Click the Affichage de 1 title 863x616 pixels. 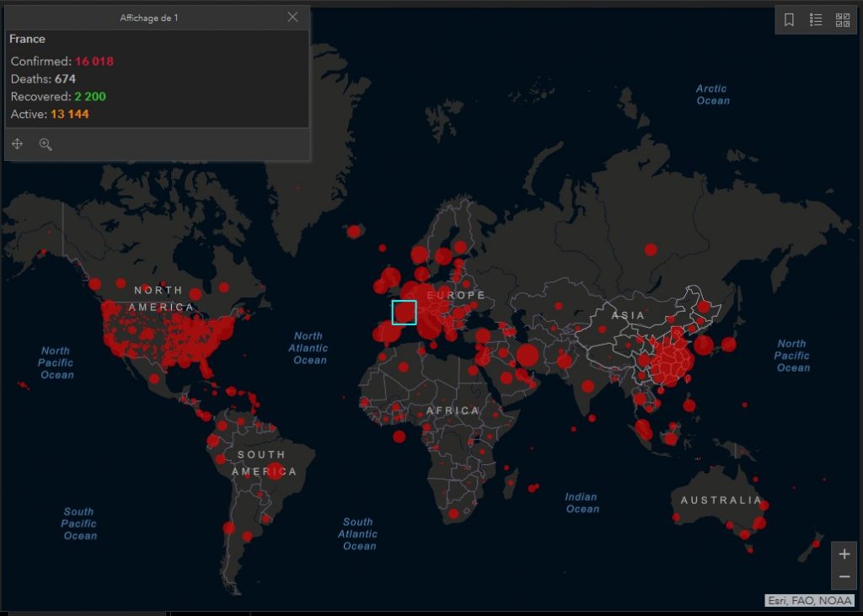tap(149, 18)
